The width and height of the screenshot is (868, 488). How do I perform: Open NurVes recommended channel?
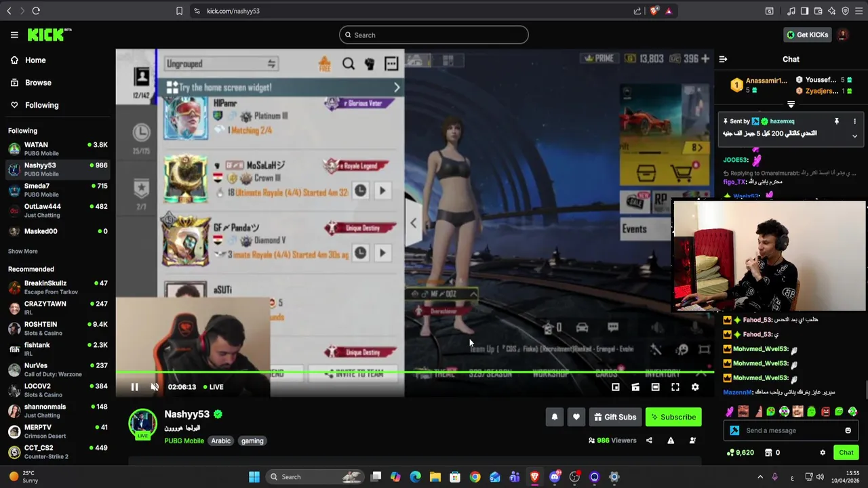(x=58, y=369)
